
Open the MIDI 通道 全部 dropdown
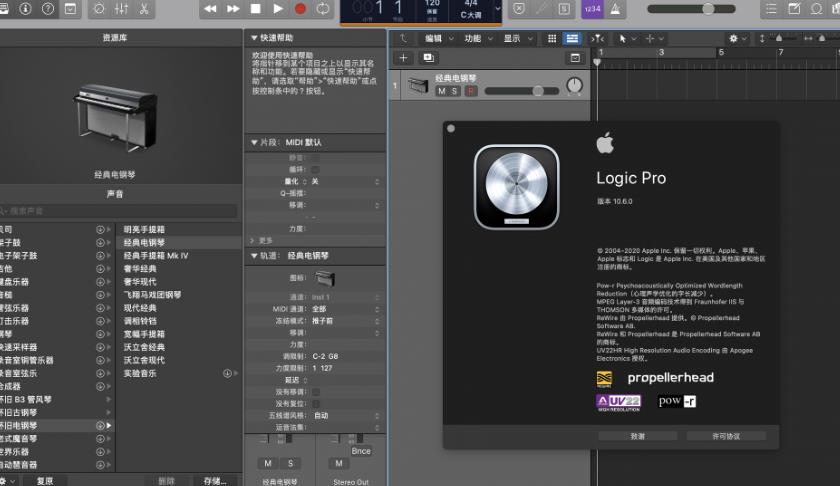pos(346,309)
